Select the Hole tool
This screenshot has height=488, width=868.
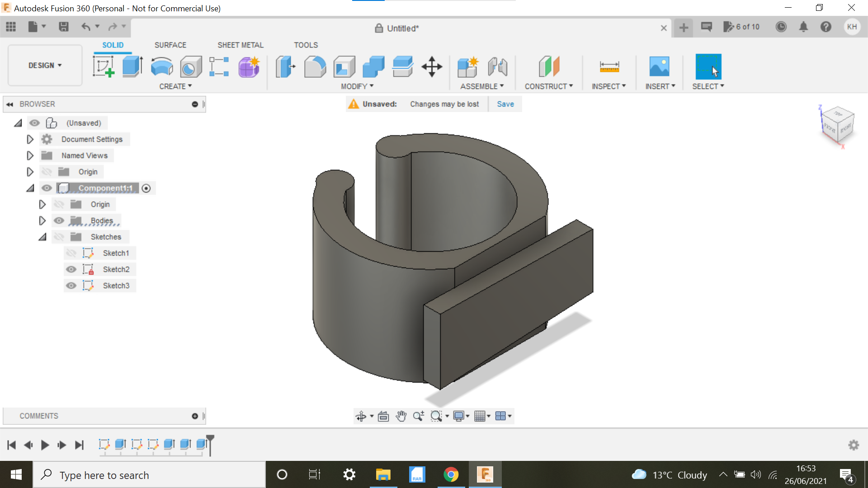click(190, 67)
